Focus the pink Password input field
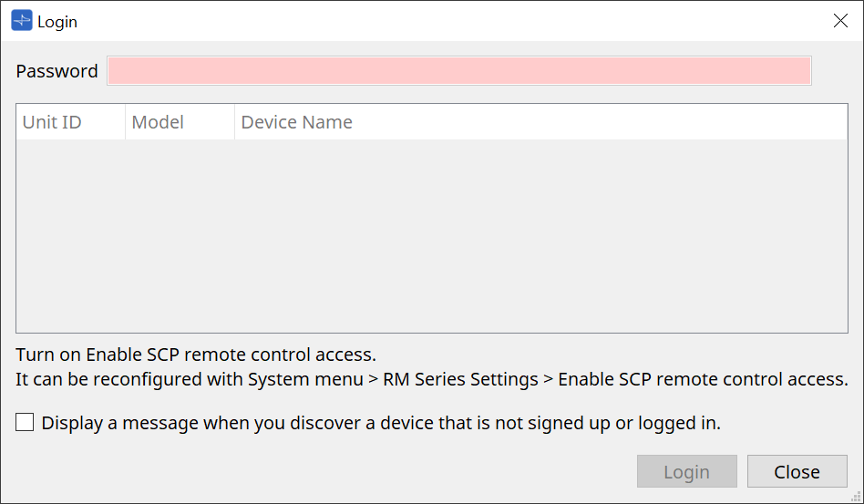Screen dimensions: 864x504 pyautogui.click(x=458, y=71)
